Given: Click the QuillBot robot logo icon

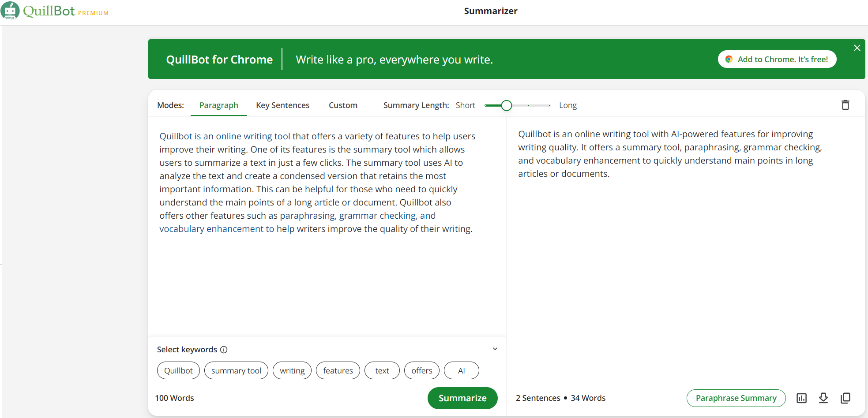Looking at the screenshot, I should coord(10,11).
